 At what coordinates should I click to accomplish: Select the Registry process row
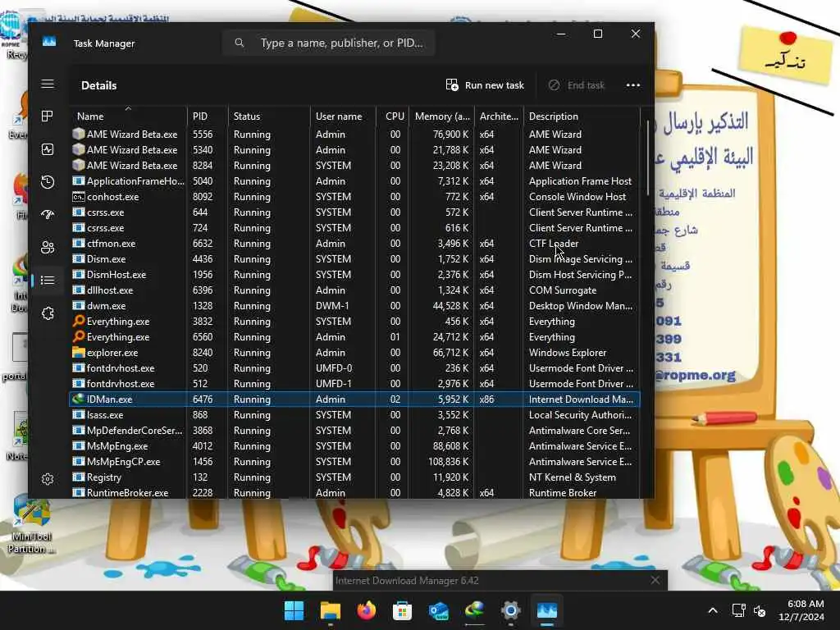354,477
